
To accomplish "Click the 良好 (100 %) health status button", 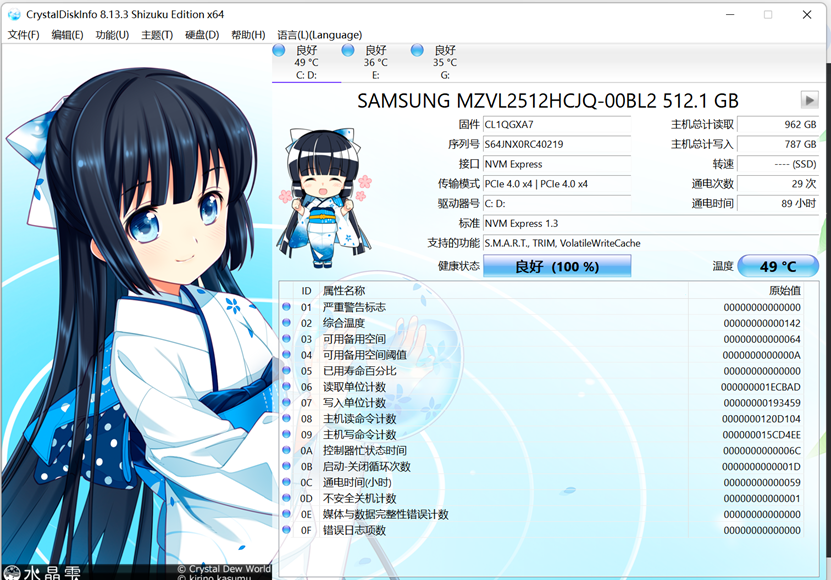I will pyautogui.click(x=557, y=266).
